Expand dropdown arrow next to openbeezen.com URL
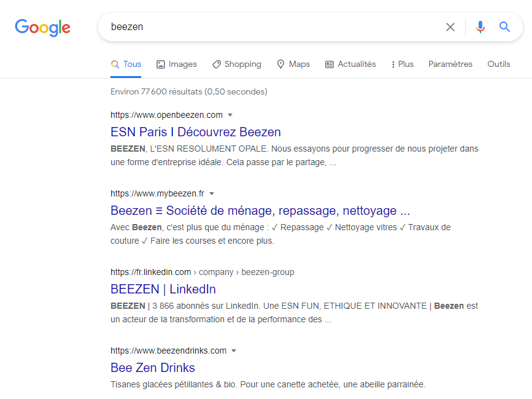532x399 pixels. coord(230,115)
